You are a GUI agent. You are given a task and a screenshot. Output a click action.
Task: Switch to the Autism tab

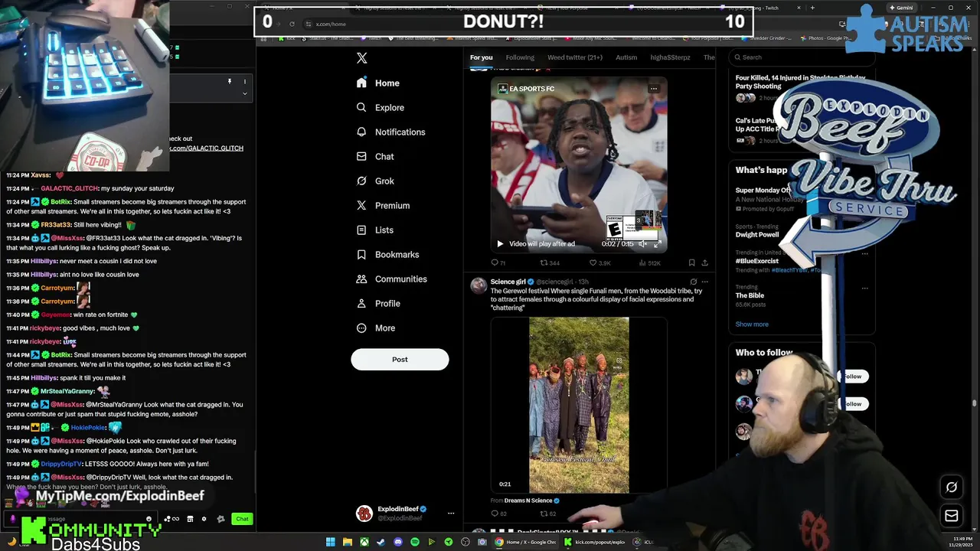(x=626, y=57)
